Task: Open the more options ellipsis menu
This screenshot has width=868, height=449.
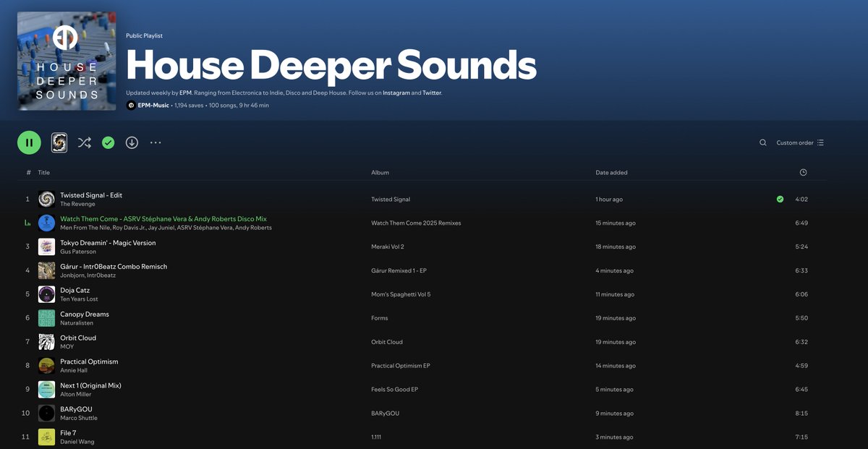Action: click(156, 142)
